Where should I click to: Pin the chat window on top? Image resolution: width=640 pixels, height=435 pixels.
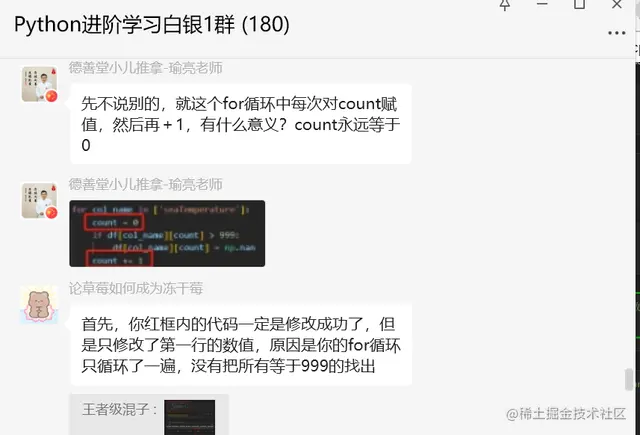(505, 4)
